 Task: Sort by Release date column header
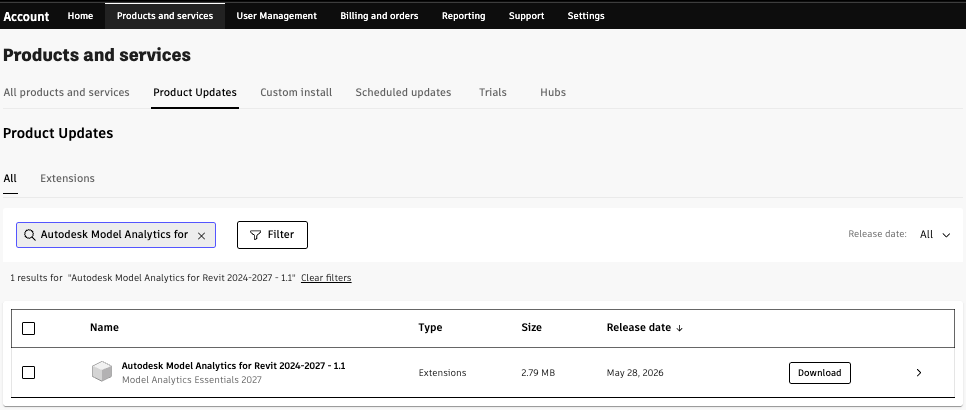pos(638,328)
